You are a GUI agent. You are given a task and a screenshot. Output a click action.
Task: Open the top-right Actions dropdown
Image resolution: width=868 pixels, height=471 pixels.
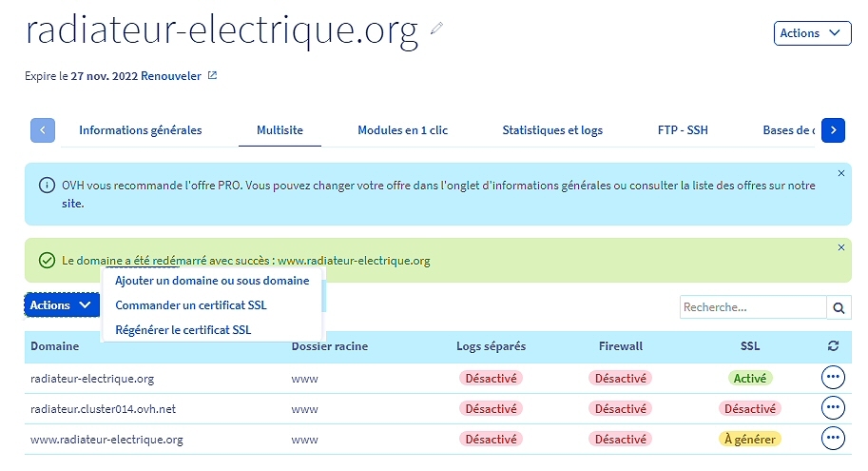click(812, 33)
